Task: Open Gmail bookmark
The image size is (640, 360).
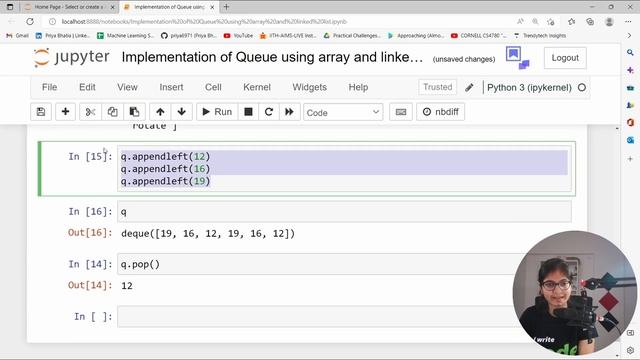Action: click(x=18, y=36)
